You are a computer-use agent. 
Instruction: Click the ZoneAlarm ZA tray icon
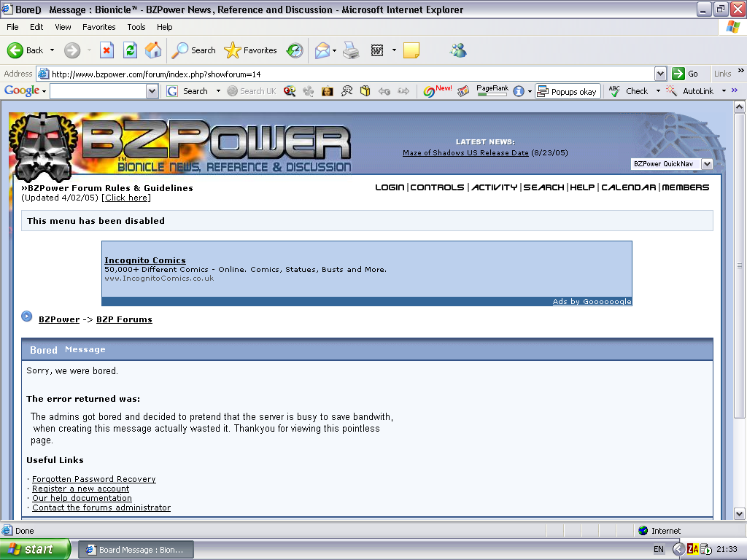tap(693, 550)
